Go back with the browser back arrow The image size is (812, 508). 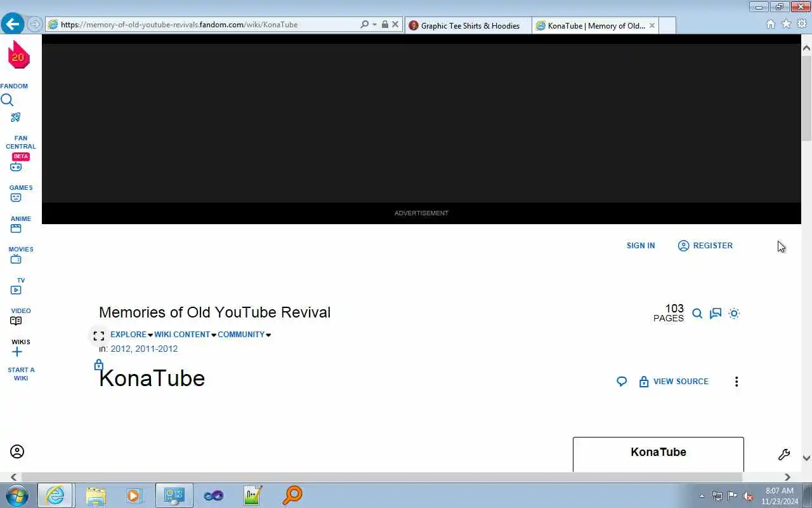coord(13,24)
